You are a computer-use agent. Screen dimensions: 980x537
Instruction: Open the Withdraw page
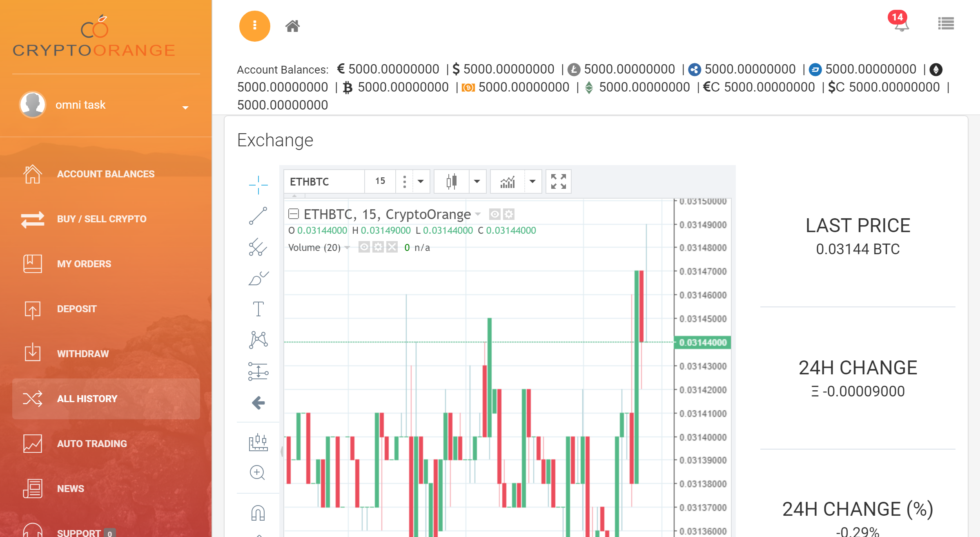(106, 354)
